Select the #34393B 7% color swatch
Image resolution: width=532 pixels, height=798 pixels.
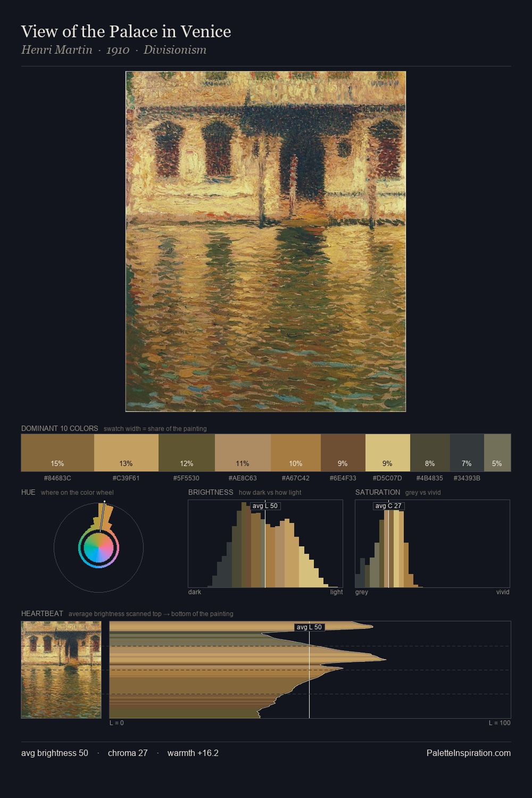(x=467, y=453)
